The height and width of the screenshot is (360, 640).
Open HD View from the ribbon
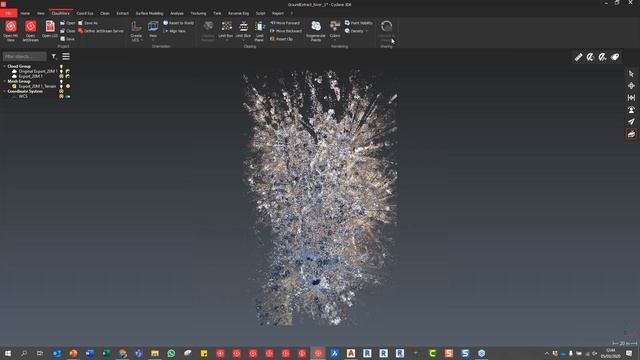pyautogui.click(x=11, y=31)
